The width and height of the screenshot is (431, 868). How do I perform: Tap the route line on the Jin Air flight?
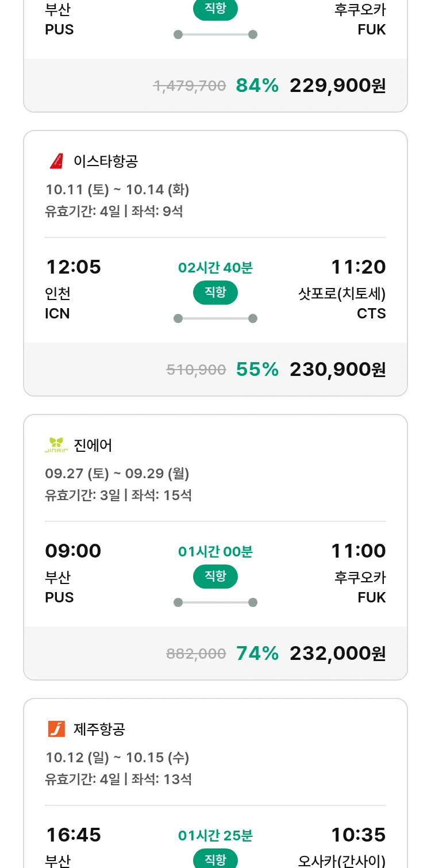[x=215, y=602]
